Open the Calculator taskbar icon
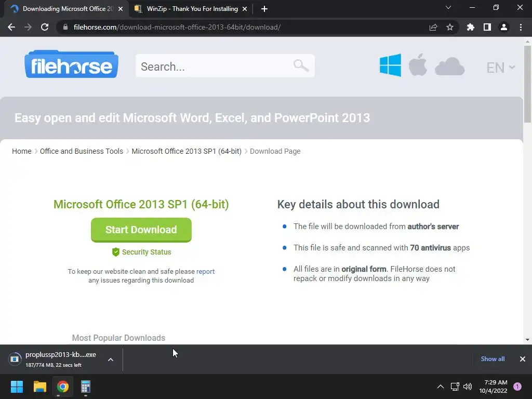The width and height of the screenshot is (532, 399). (x=86, y=387)
